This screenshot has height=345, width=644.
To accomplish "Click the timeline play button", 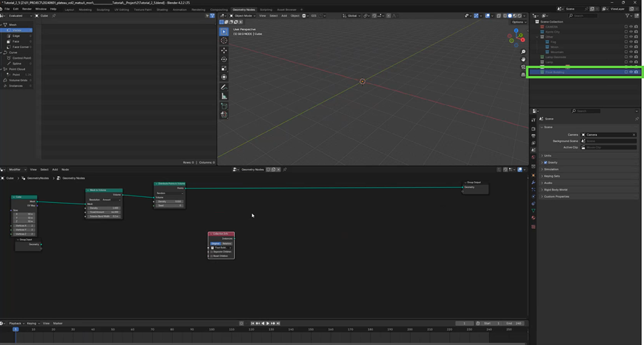I will pyautogui.click(x=268, y=323).
